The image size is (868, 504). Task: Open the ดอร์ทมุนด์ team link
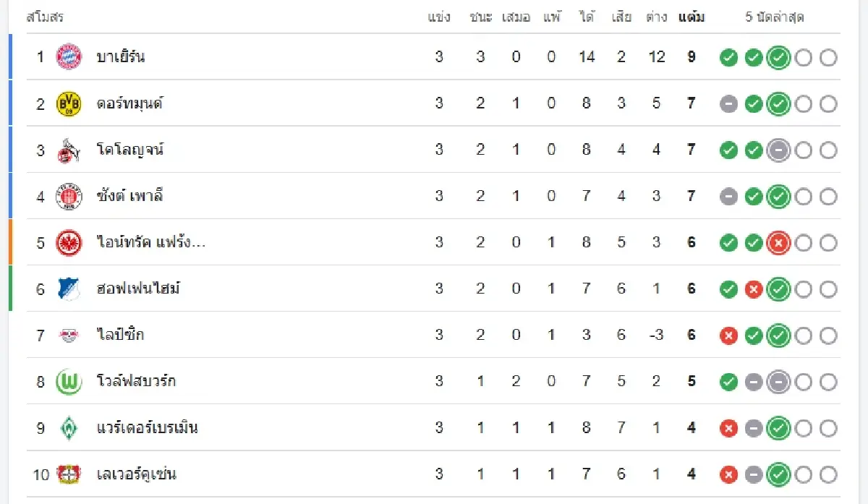pos(129,103)
